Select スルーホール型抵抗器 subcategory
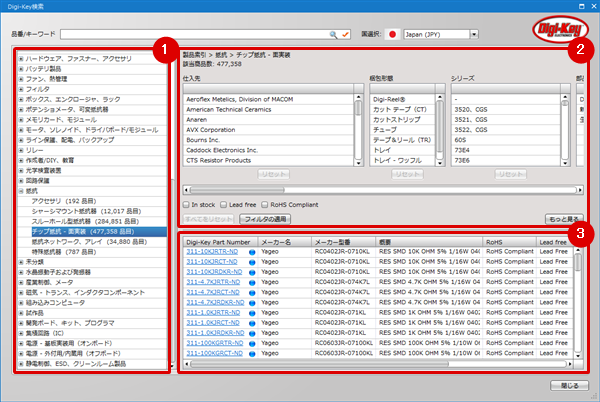This screenshot has height=402, width=600. (x=85, y=221)
